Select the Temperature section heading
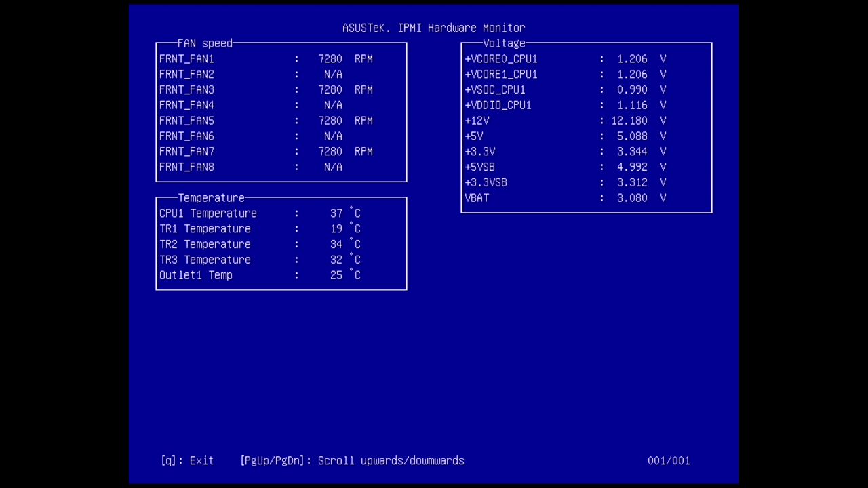 pos(211,198)
